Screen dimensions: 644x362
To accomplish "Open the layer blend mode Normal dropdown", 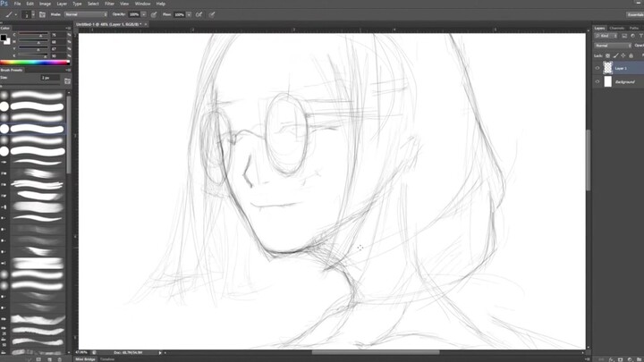I will tap(613, 46).
